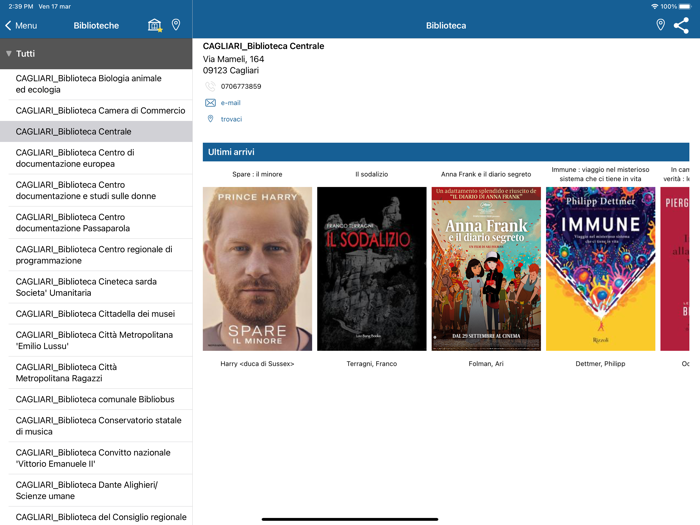This screenshot has height=525, width=700.
Task: Open favorite libraries icon with star
Action: tap(155, 25)
